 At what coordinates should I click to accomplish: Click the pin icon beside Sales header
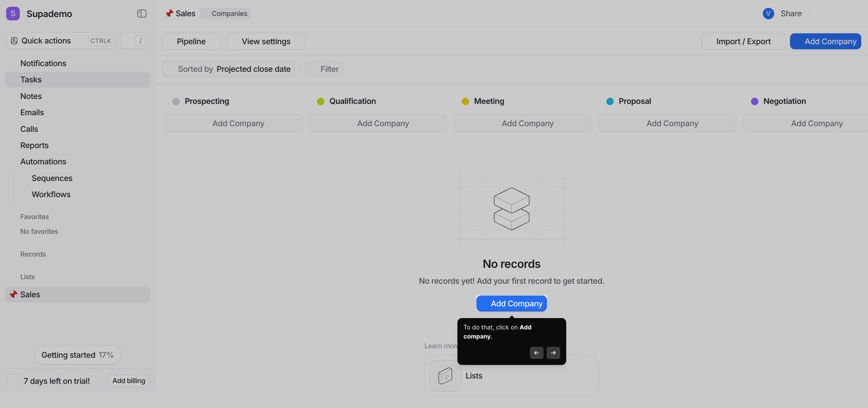[169, 14]
